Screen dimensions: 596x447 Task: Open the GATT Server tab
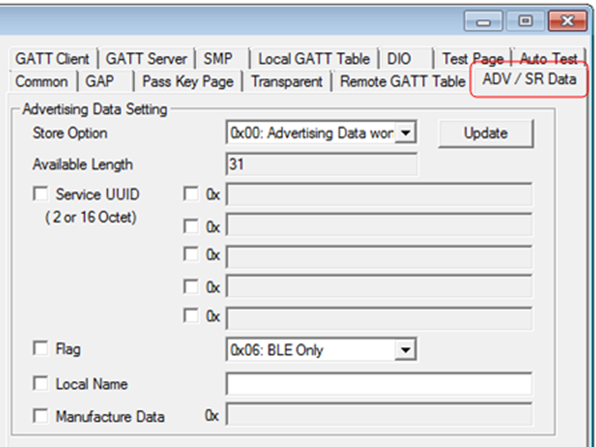[146, 59]
